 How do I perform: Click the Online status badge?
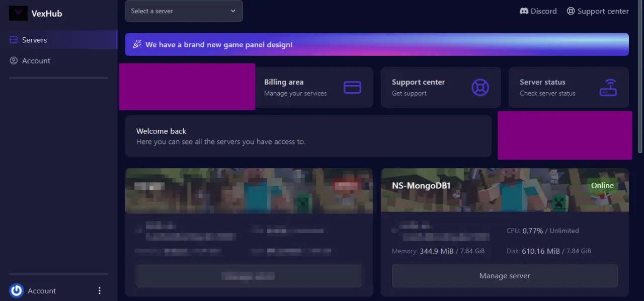[602, 186]
